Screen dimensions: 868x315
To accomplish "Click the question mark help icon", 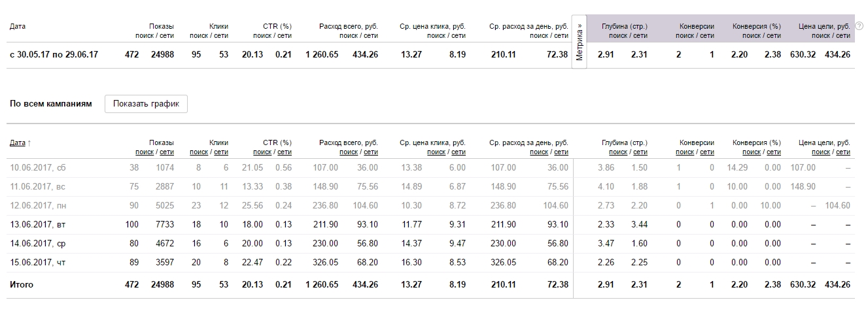I will [x=859, y=26].
